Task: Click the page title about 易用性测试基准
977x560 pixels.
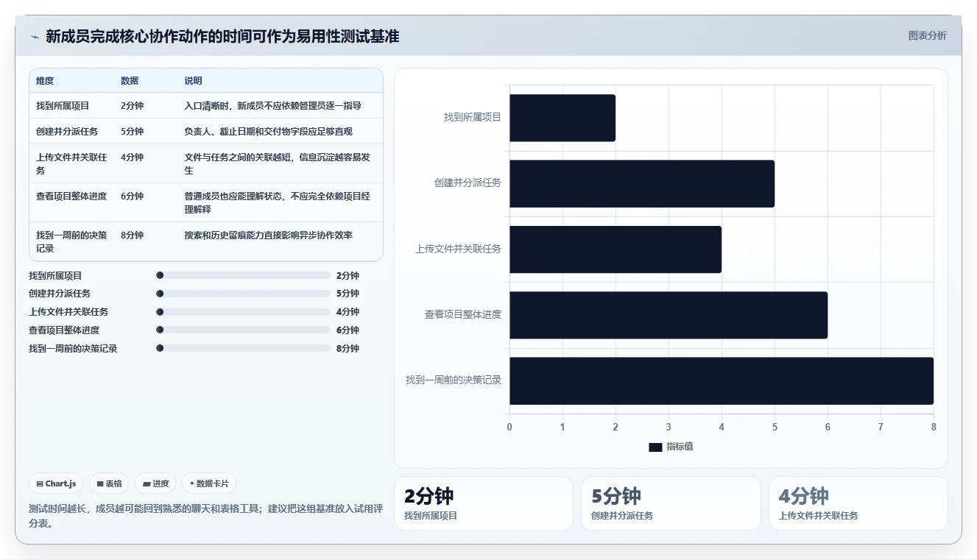Action: pyautogui.click(x=222, y=36)
